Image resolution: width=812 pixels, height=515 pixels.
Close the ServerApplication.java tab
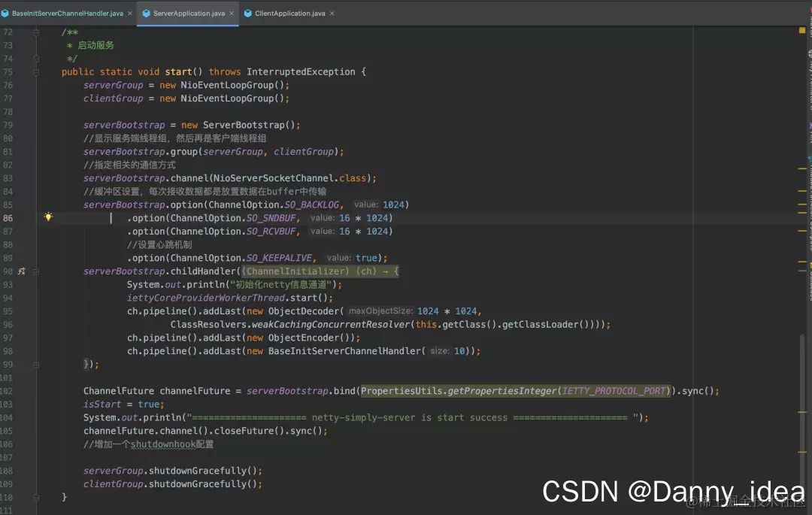(232, 14)
